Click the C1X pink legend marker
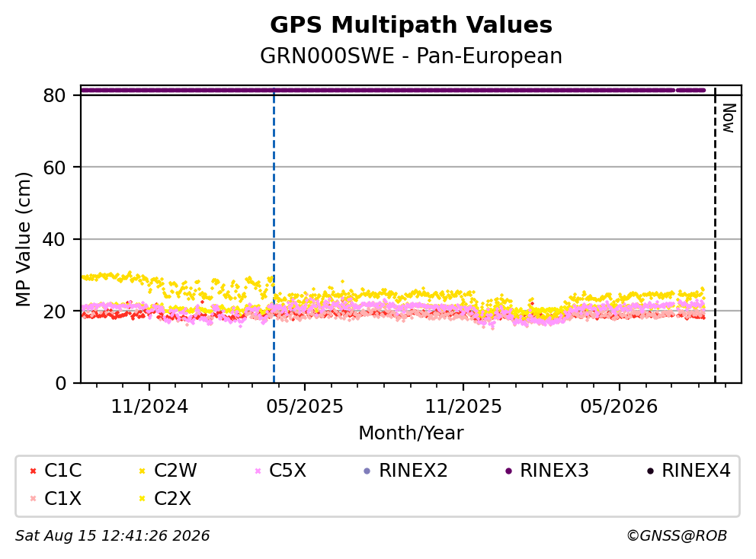 point(33,499)
